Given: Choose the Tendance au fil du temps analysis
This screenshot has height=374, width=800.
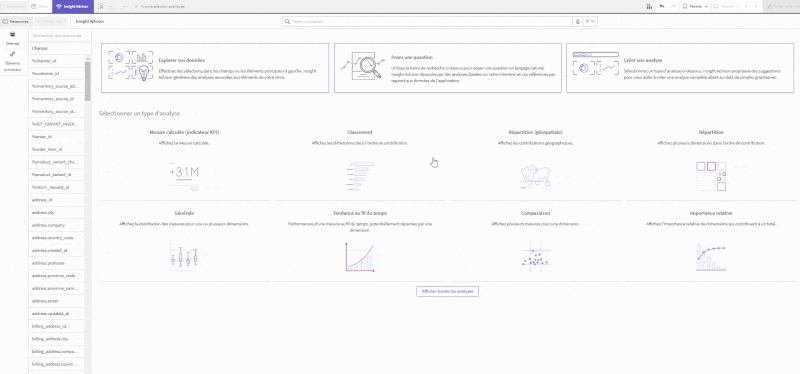Looking at the screenshot, I should 360,243.
